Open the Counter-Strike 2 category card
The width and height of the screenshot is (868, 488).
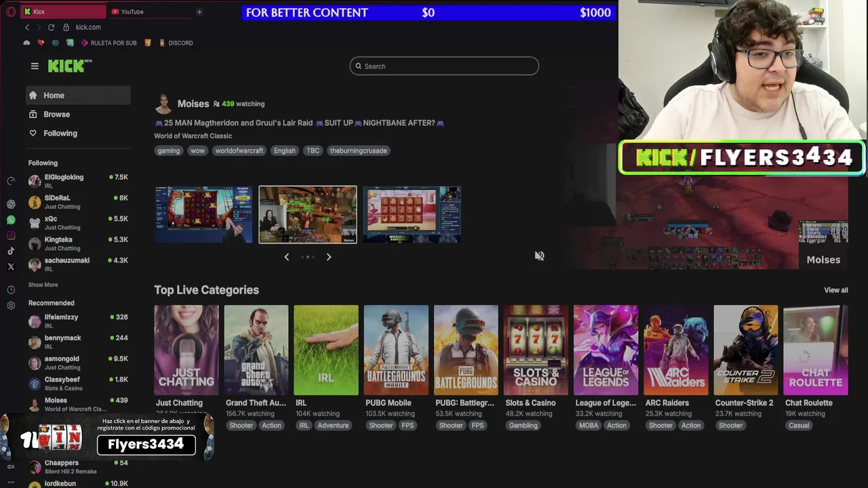coord(745,350)
